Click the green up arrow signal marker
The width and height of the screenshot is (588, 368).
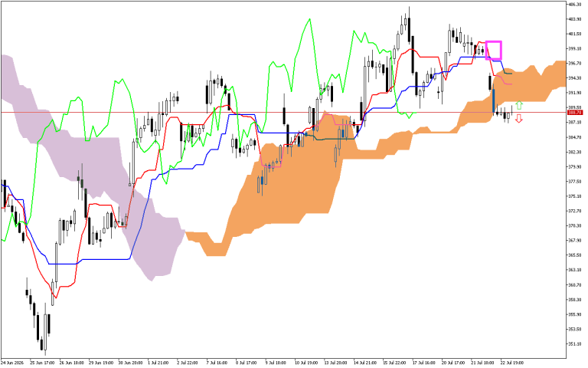point(518,105)
